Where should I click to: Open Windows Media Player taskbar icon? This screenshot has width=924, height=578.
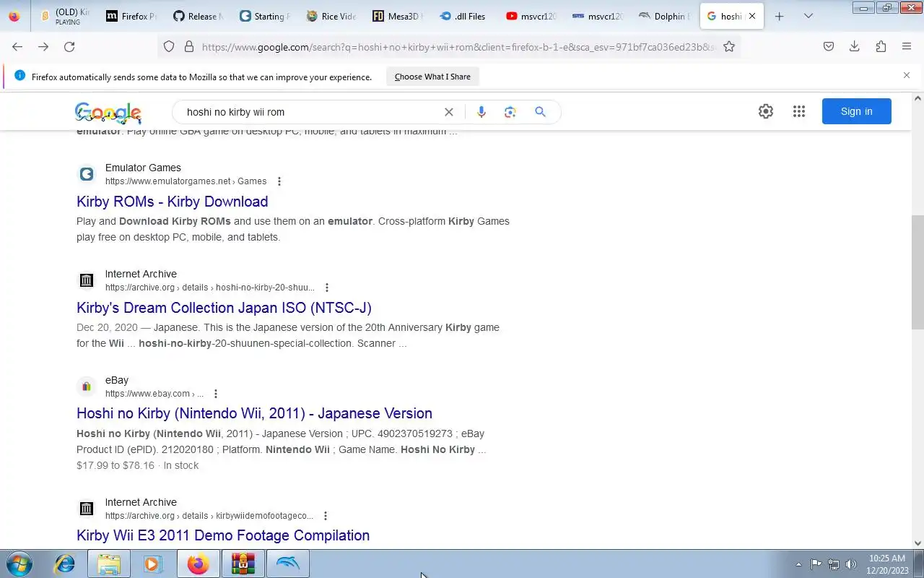[x=153, y=564]
